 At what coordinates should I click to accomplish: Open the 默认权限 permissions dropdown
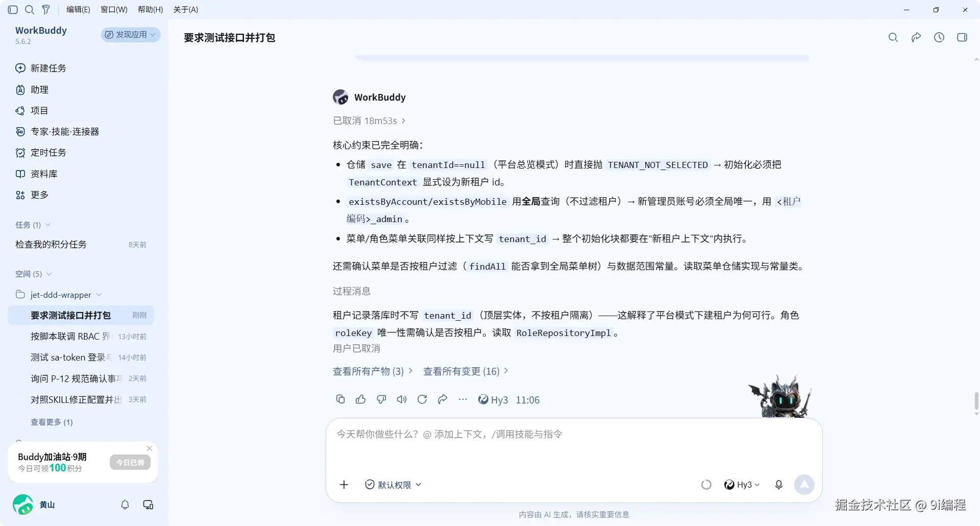pos(393,485)
